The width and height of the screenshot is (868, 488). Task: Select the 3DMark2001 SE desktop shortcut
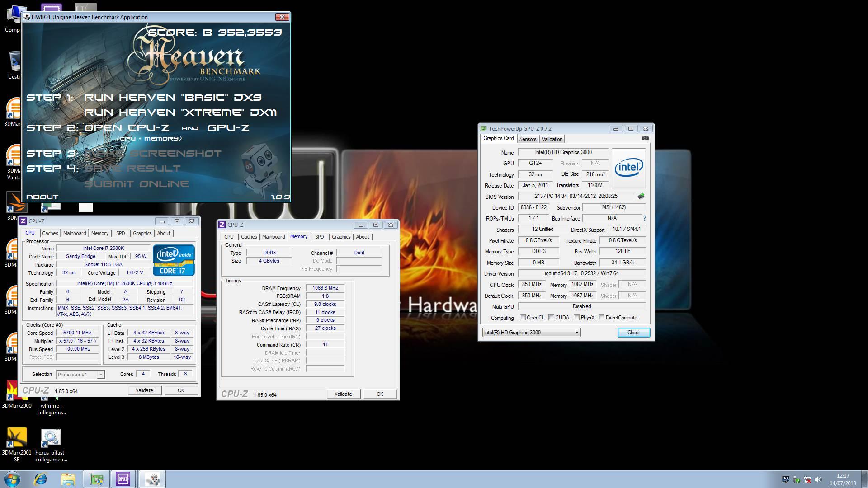pos(17,445)
